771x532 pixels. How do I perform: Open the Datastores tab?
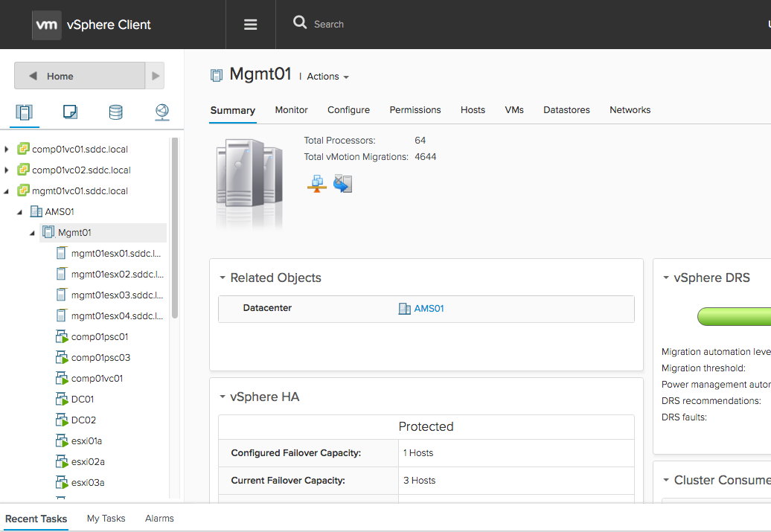(566, 110)
